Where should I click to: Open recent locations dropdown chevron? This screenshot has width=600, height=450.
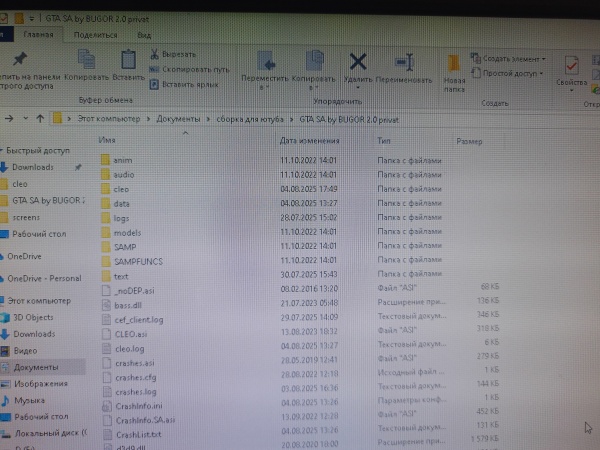(26, 118)
